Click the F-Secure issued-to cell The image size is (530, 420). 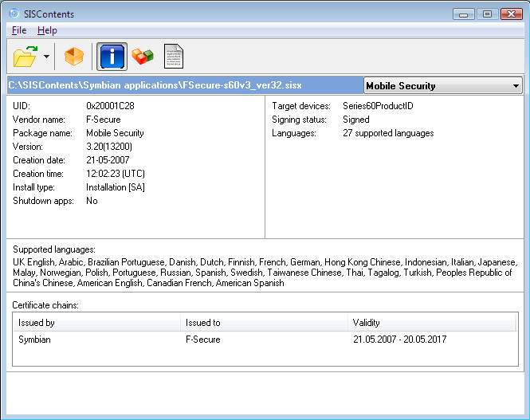[202, 340]
